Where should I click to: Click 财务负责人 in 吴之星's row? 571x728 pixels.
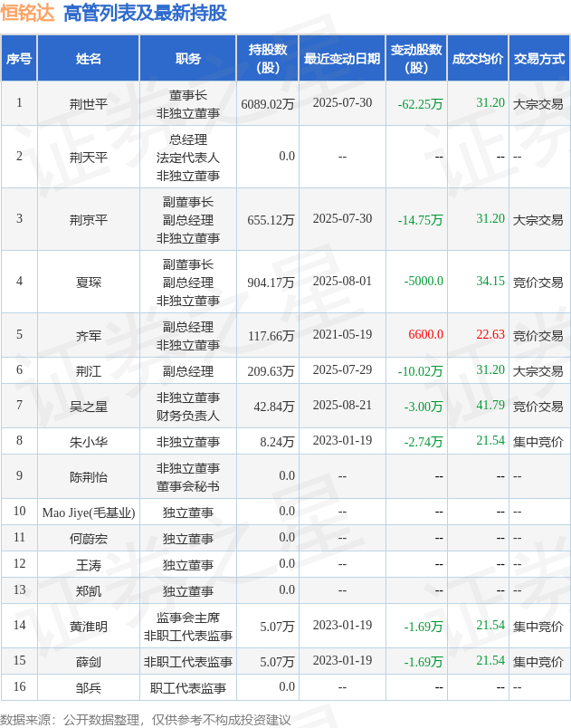(188, 416)
